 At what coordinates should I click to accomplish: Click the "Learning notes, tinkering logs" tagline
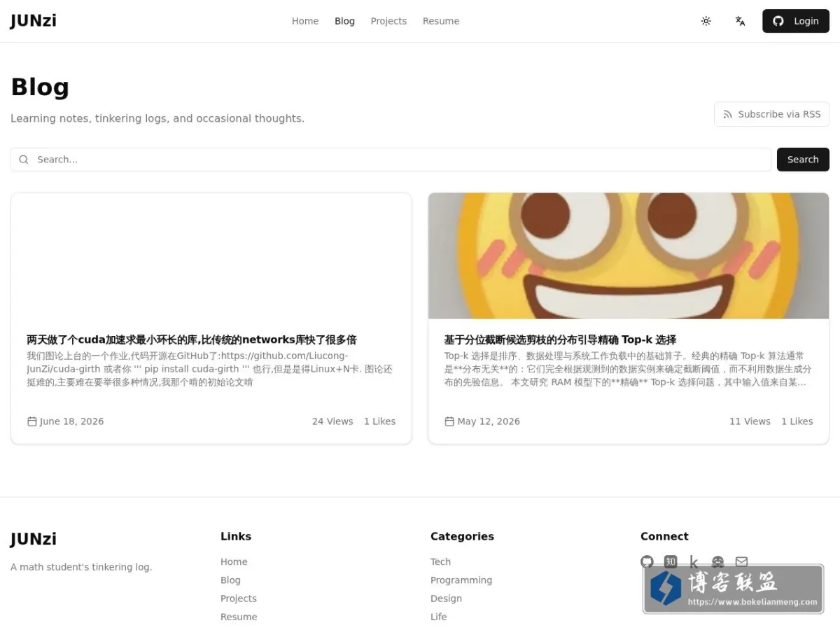click(157, 118)
